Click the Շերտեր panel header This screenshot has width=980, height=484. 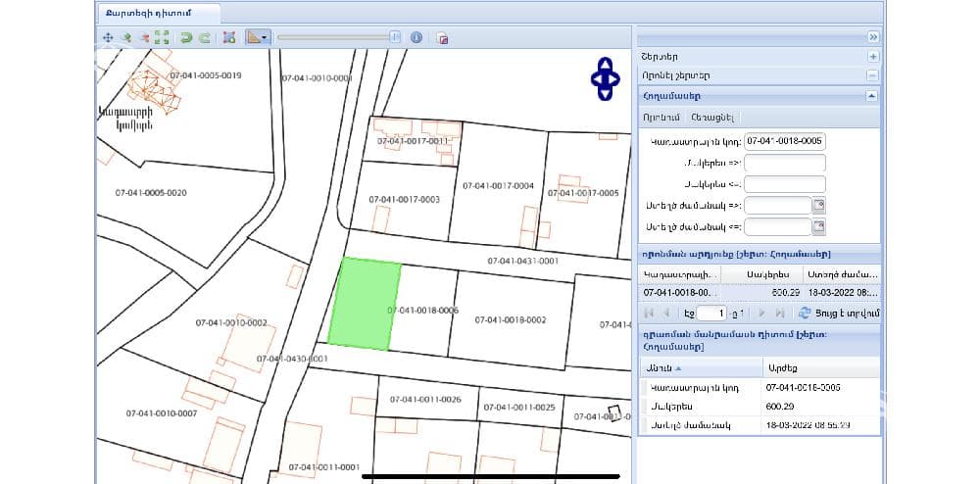tap(759, 56)
